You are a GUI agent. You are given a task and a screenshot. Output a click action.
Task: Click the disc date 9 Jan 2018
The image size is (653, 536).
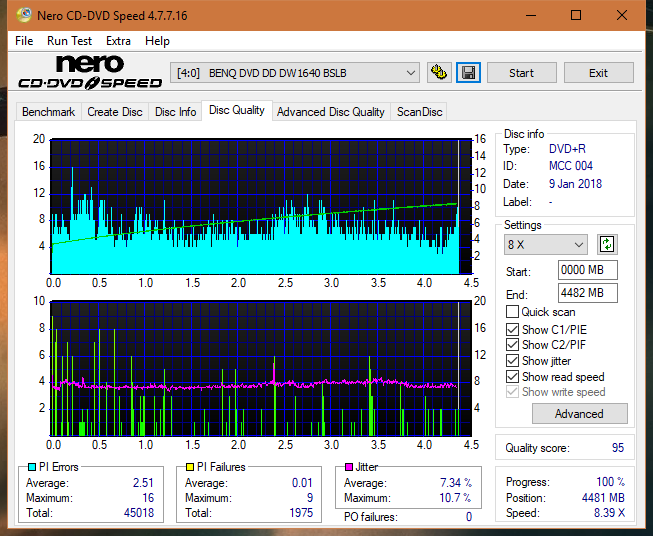click(575, 184)
